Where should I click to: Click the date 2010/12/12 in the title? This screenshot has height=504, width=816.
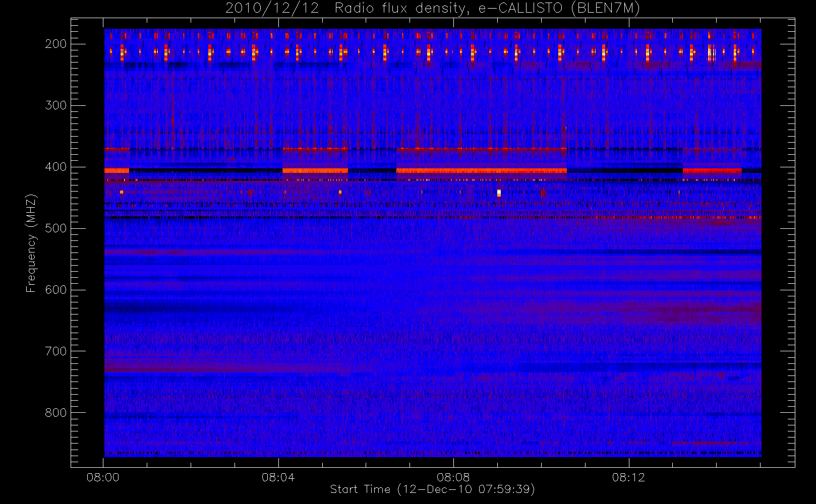272,9
